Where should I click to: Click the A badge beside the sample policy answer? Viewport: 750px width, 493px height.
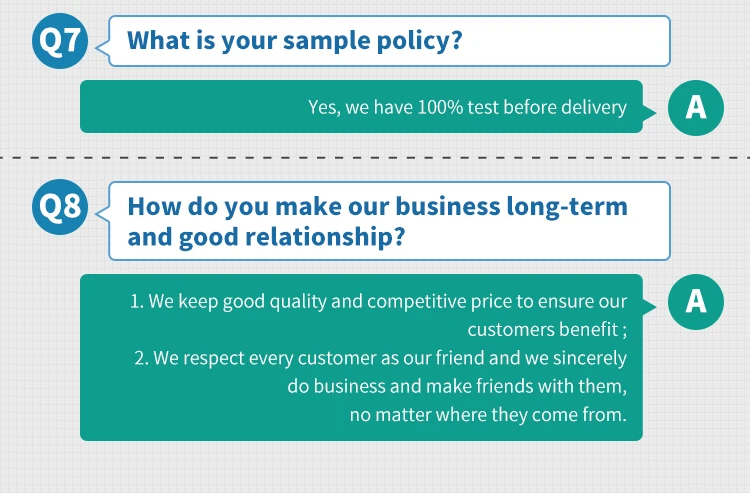[695, 107]
